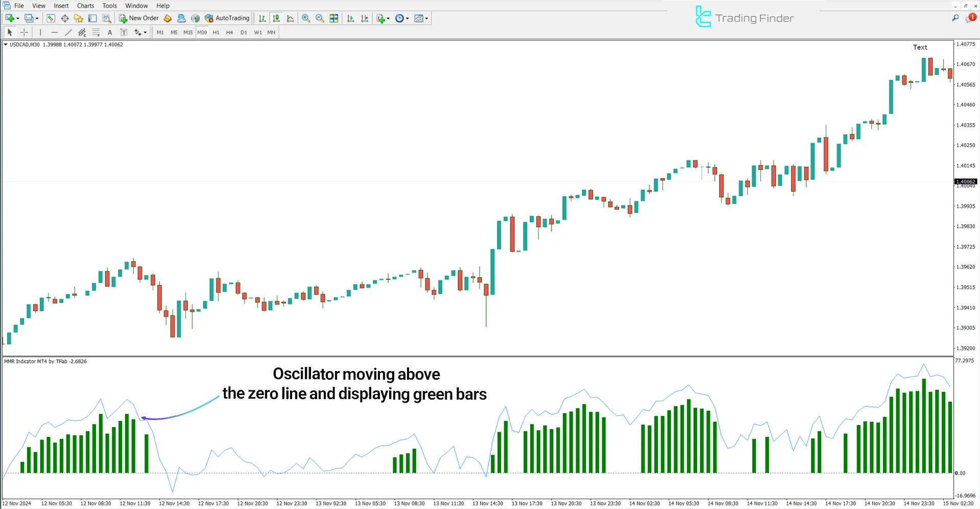The image size is (980, 509).
Task: Select the Text annotation tool
Action: pos(110,32)
